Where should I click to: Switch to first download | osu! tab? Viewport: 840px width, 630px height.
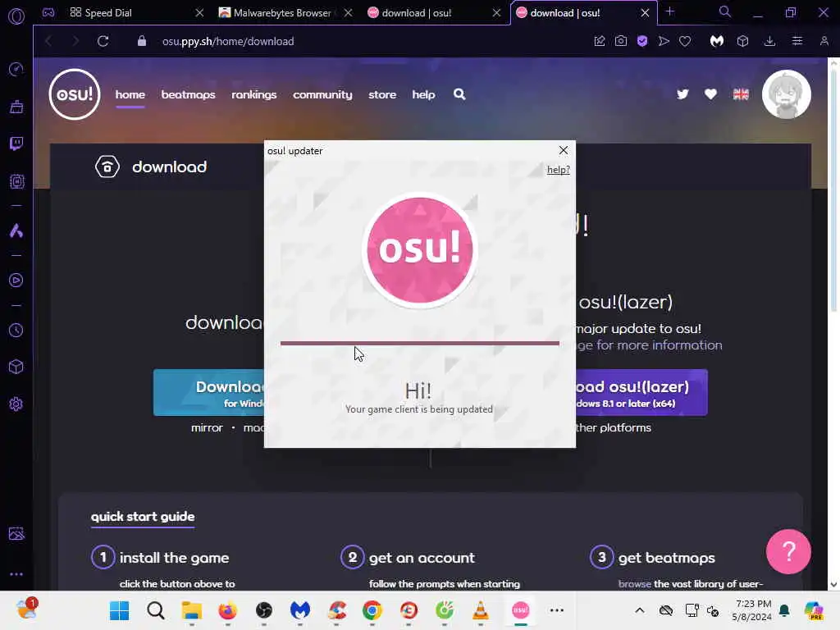tap(433, 13)
